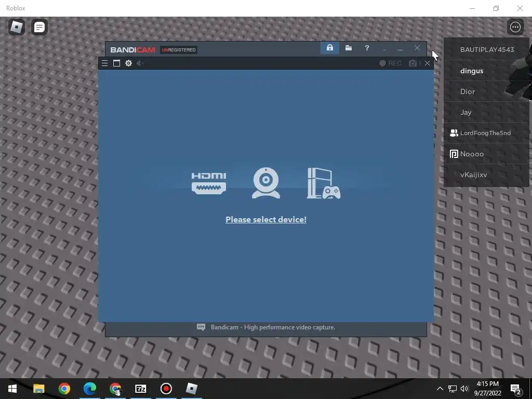The height and width of the screenshot is (399, 532).
Task: Select player dingus in Roblox list
Action: [486, 71]
